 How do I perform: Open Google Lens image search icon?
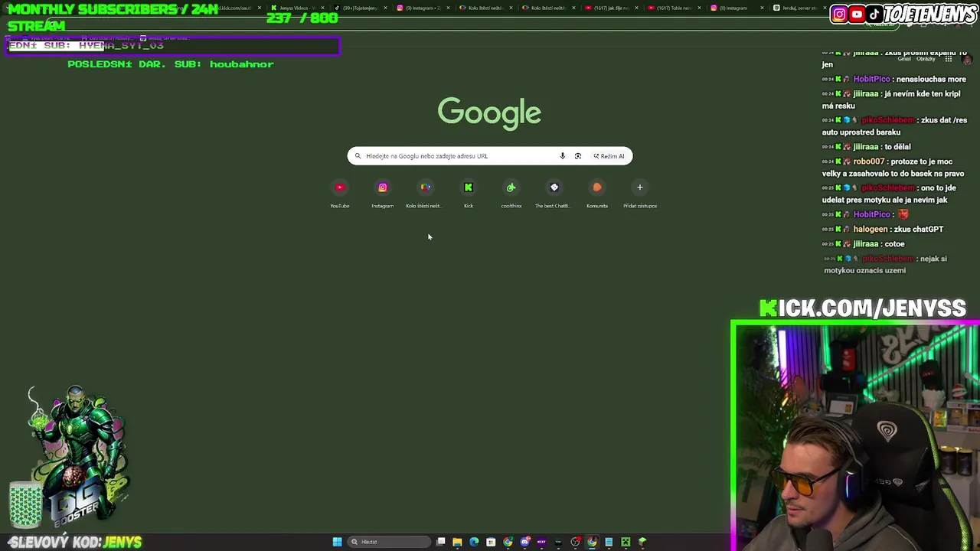578,156
